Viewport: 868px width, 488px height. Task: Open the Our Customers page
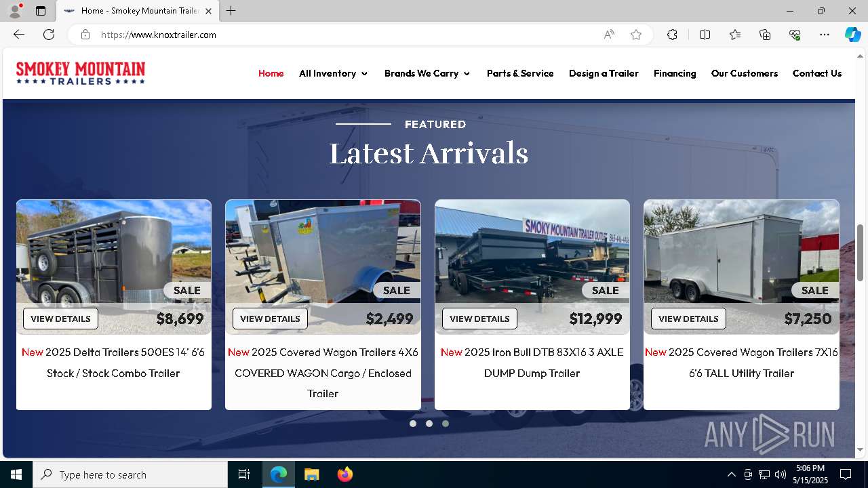(x=744, y=73)
